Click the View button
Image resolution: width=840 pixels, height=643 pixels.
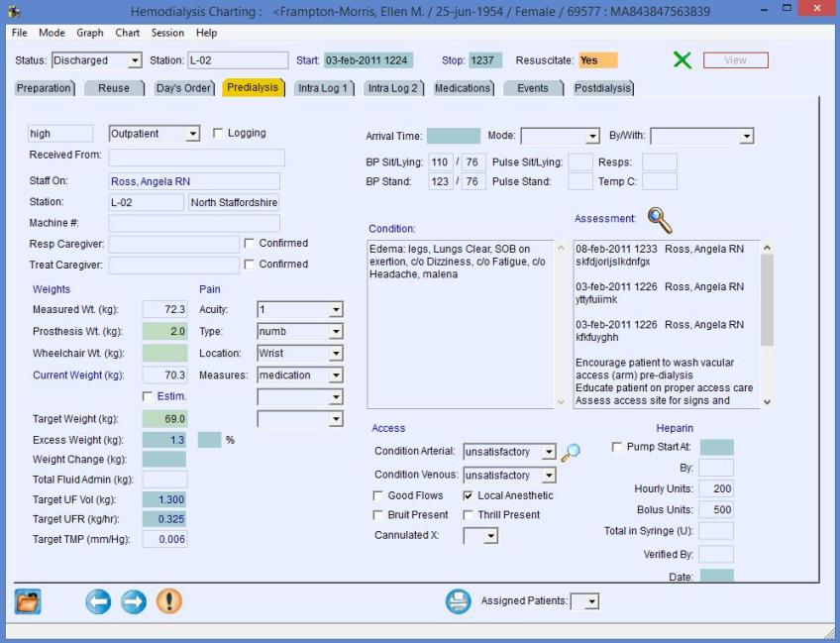pyautogui.click(x=736, y=60)
